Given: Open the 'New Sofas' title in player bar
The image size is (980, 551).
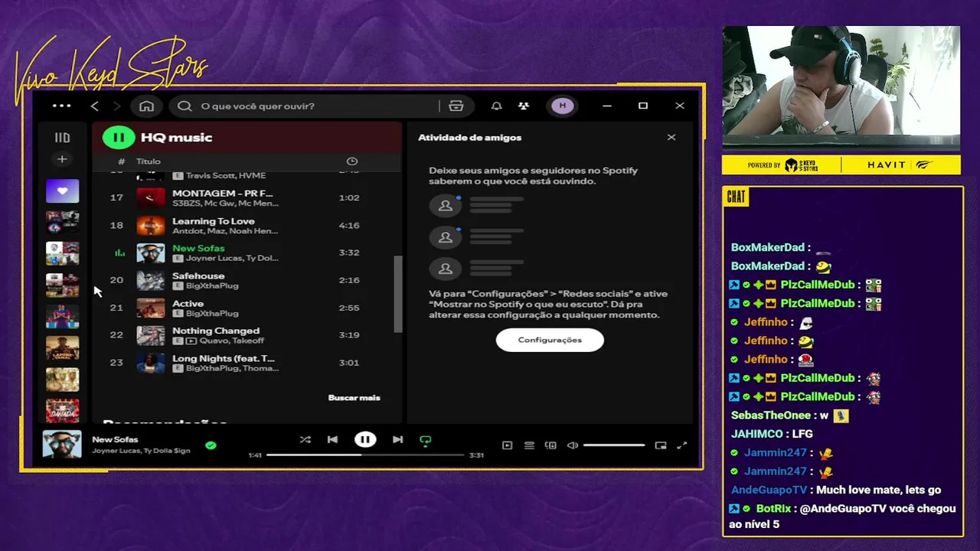Looking at the screenshot, I should tap(115, 439).
